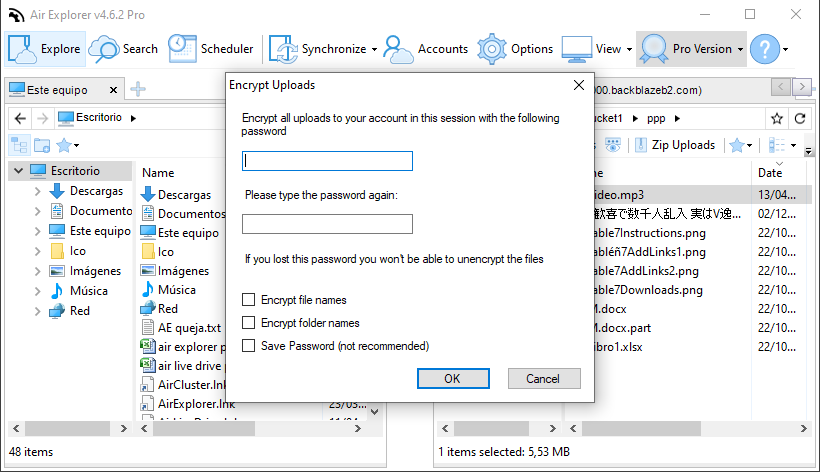Select AirExplorer.lnk file
This screenshot has width=820, height=472.
pos(196,404)
